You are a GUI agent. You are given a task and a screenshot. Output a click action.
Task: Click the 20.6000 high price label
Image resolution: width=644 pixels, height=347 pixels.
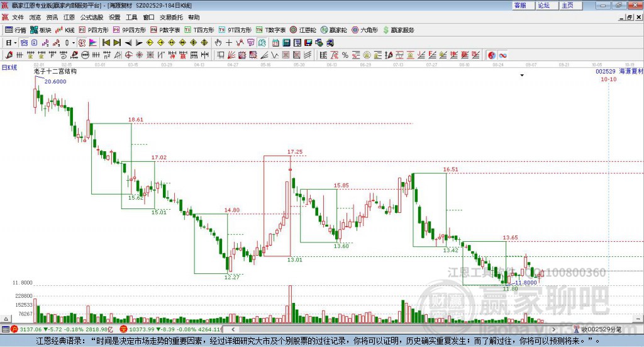(55, 81)
